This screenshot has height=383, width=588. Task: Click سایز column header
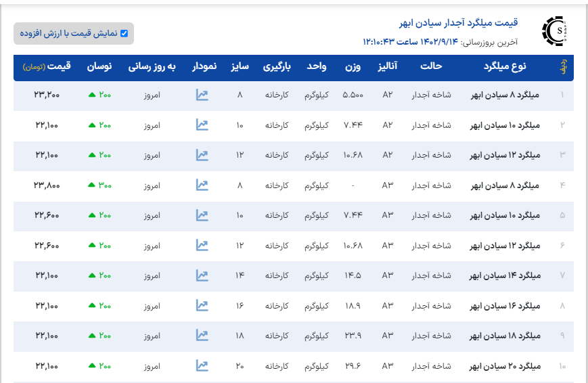click(240, 67)
